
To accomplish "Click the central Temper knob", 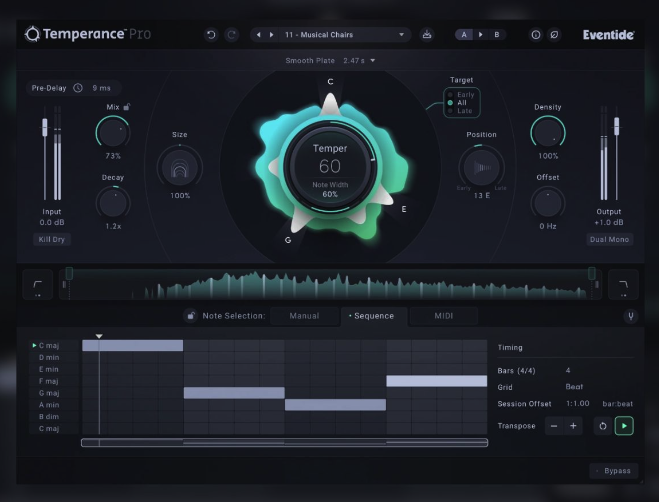I will [x=330, y=168].
